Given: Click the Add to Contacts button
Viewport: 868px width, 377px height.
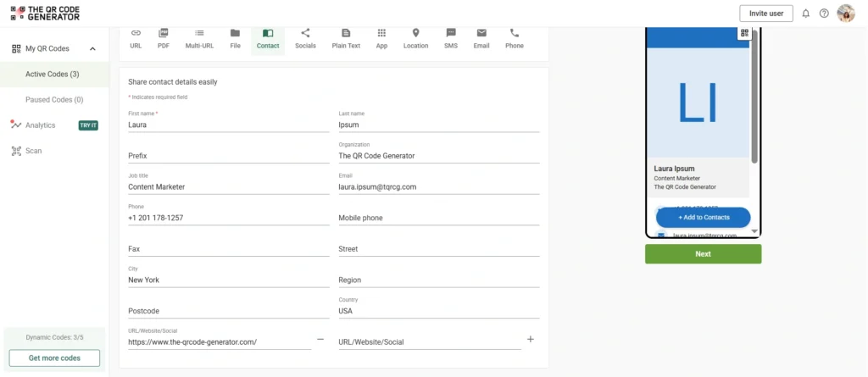Looking at the screenshot, I should [x=703, y=218].
